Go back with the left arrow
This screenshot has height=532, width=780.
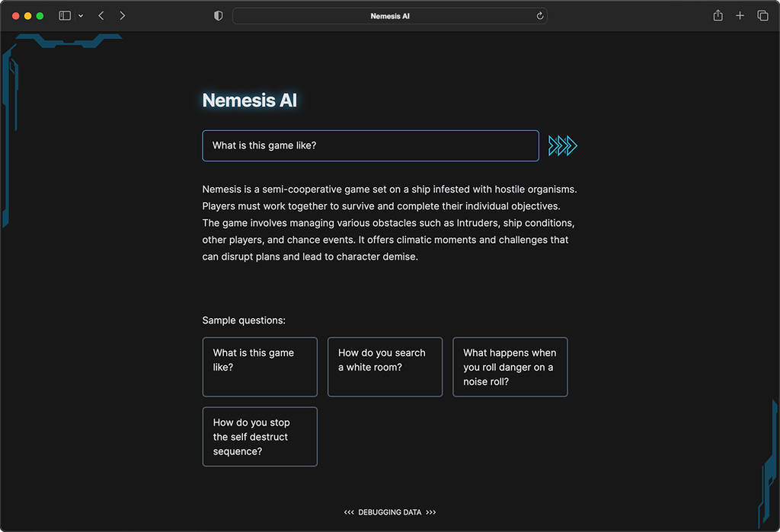click(101, 16)
